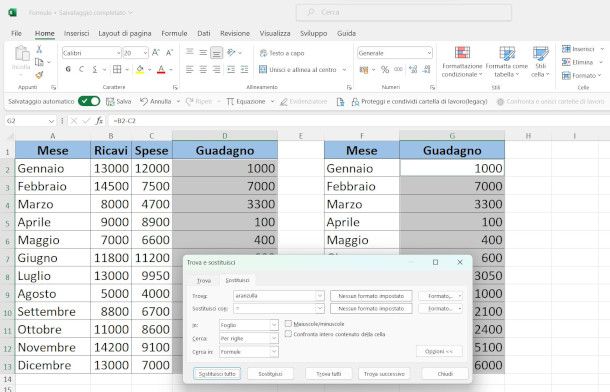Align text to bottom icon
The image size is (610, 392).
tap(217, 52)
